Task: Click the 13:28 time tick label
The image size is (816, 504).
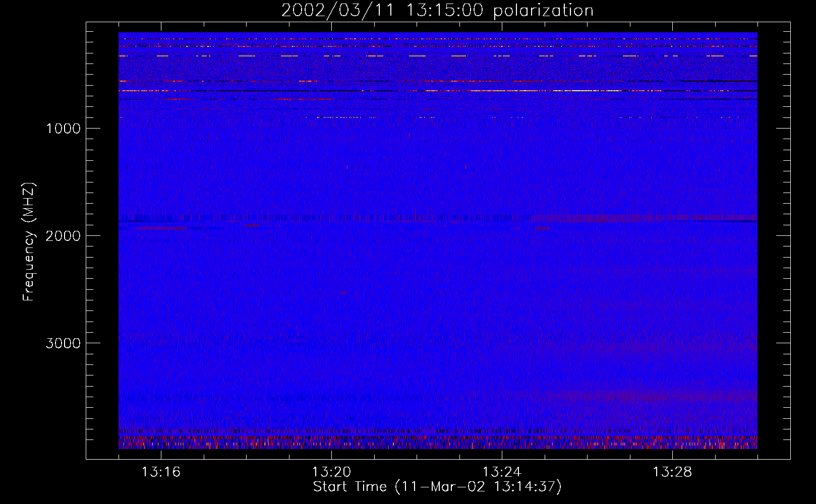Action: (x=672, y=472)
